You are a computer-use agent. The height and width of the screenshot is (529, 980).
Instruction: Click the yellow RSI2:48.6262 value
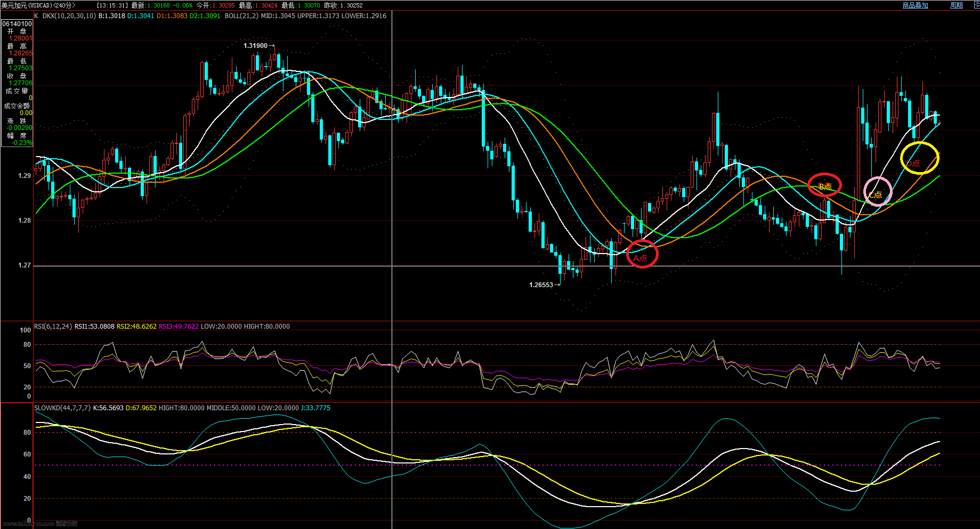(136, 327)
